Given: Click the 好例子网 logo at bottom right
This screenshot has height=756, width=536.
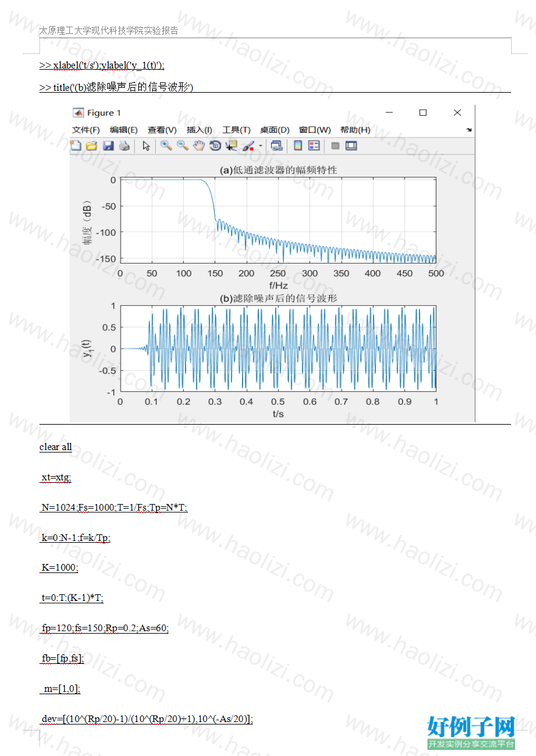Looking at the screenshot, I should (472, 732).
